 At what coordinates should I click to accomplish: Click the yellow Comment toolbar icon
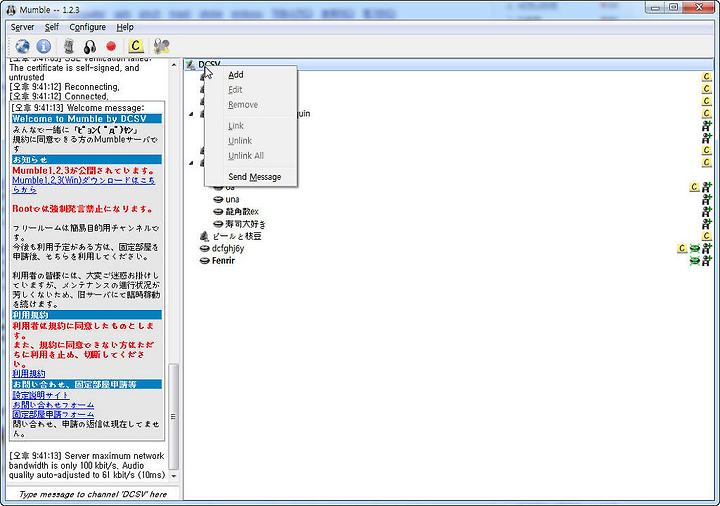click(135, 46)
